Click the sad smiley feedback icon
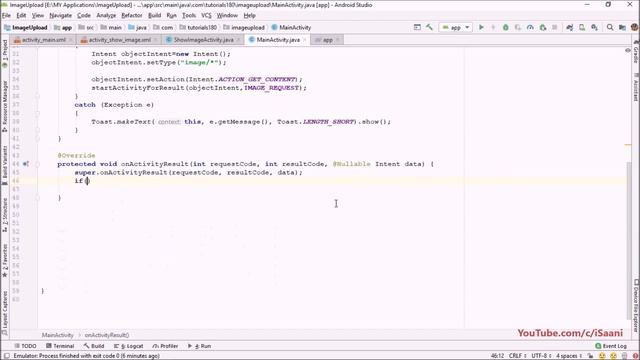 point(613,356)
